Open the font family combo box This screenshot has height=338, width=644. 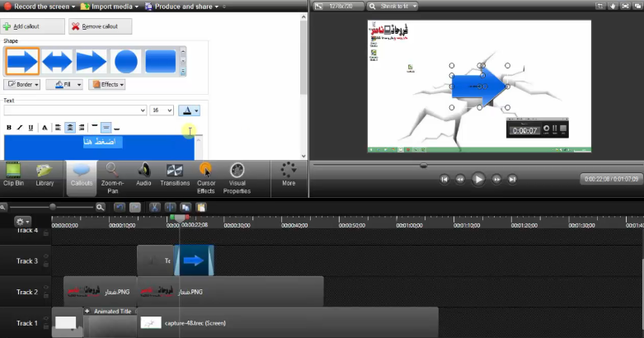75,110
